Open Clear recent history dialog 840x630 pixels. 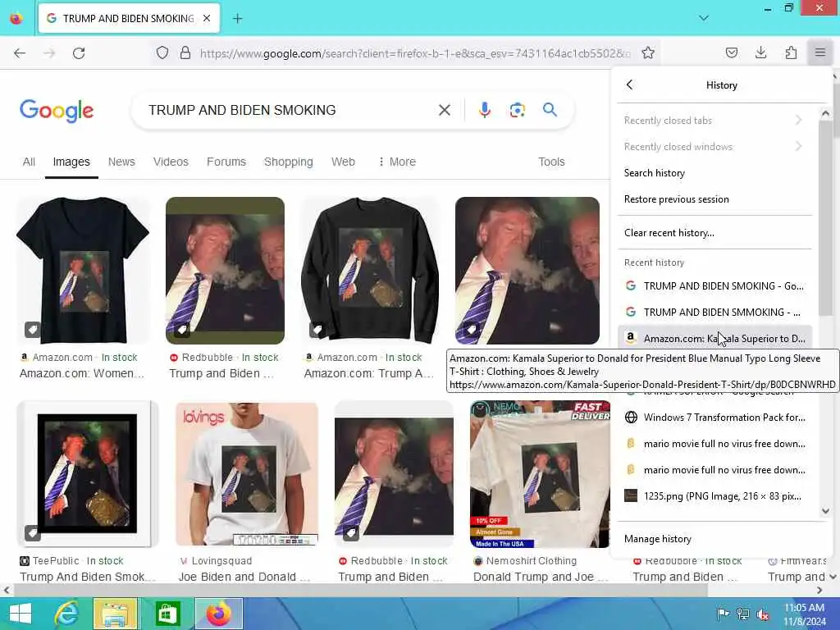[x=714, y=233]
